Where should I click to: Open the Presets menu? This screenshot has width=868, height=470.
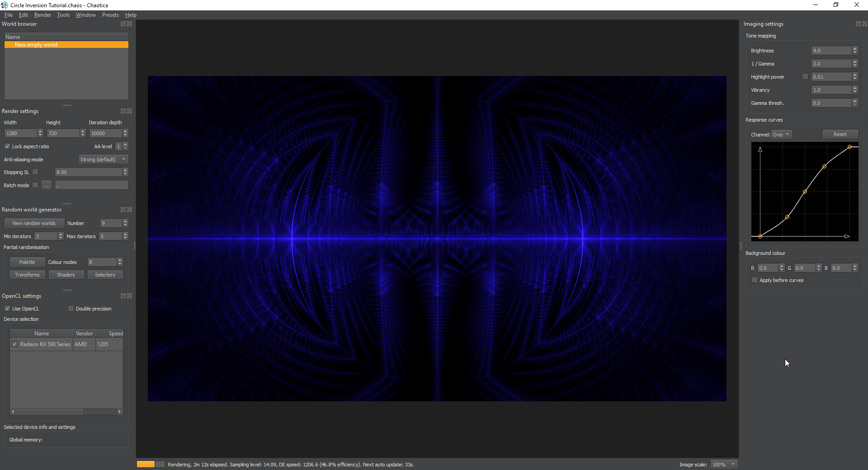[110, 15]
